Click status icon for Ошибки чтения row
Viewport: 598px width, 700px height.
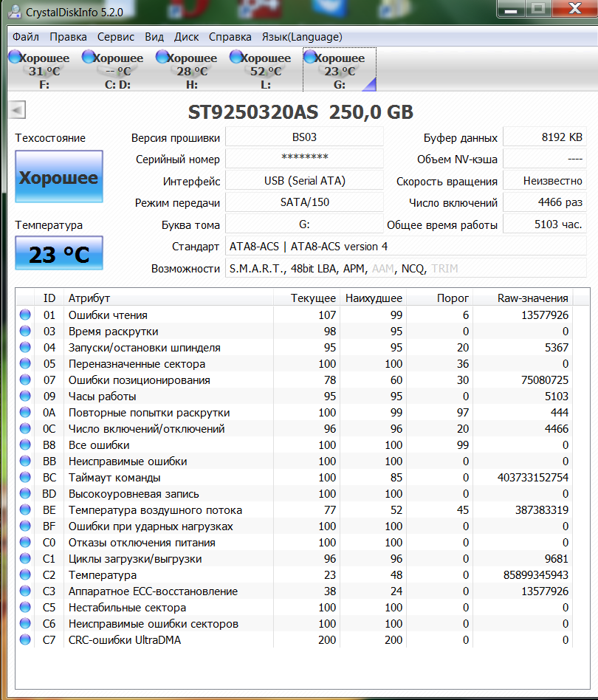point(25,315)
